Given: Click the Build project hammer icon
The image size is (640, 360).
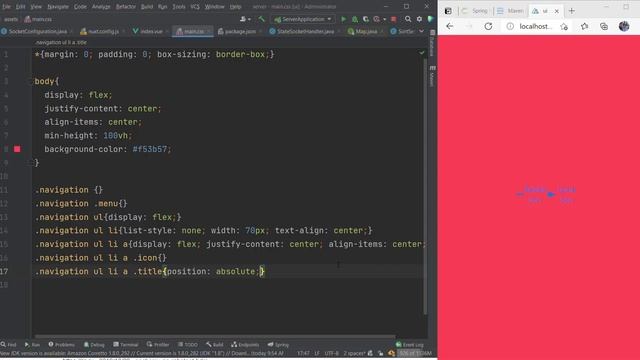Looking at the screenshot, I should [262, 19].
